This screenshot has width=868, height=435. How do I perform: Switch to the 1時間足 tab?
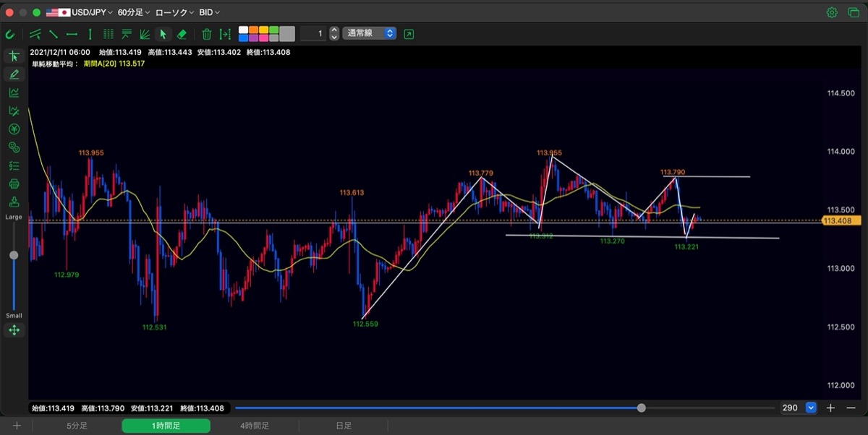pyautogui.click(x=166, y=426)
